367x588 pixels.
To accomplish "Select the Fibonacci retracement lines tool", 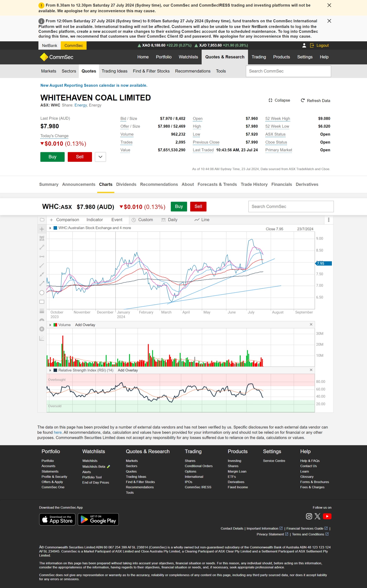I will click(42, 311).
